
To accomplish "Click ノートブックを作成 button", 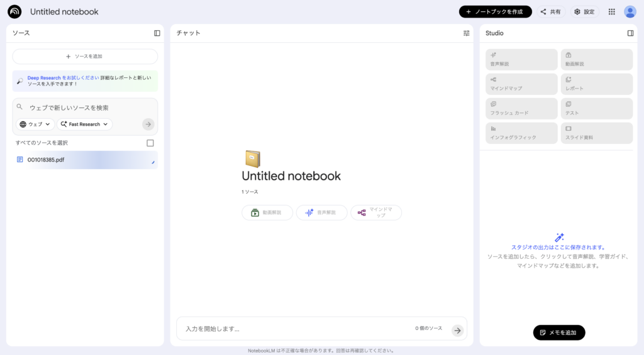I will pos(495,12).
